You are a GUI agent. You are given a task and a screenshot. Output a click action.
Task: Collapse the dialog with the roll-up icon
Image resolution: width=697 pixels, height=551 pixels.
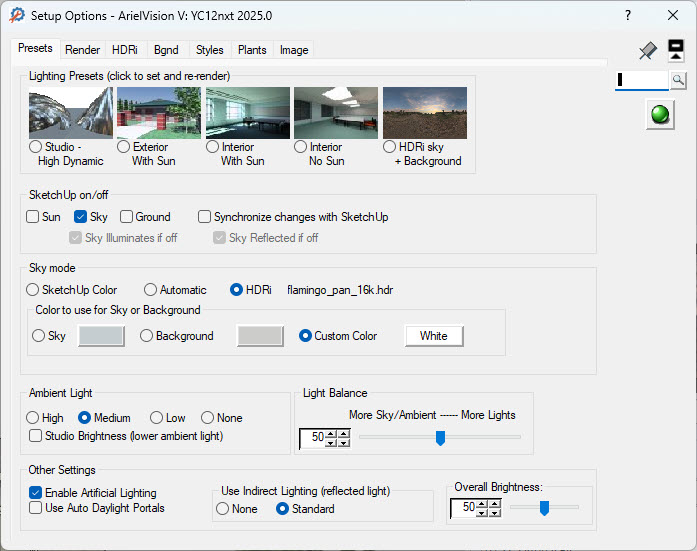pos(676,50)
